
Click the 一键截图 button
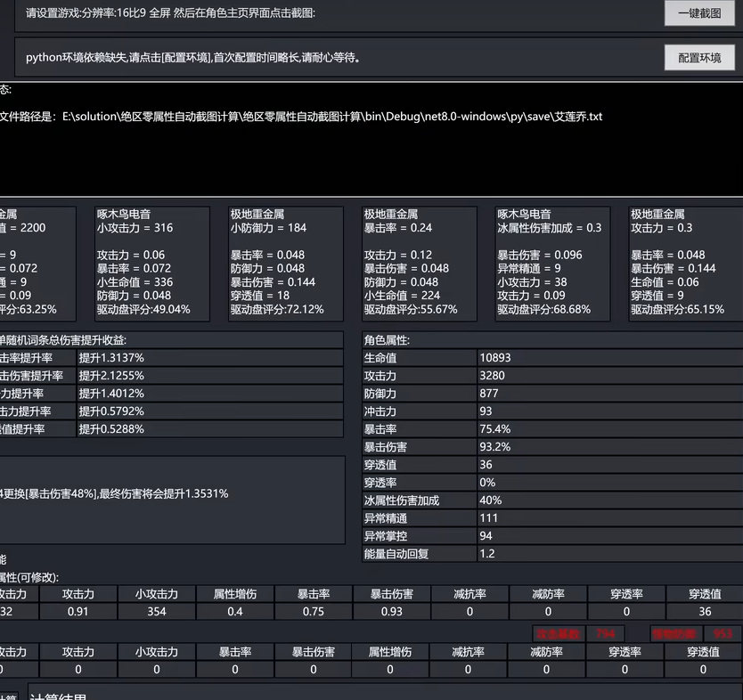[x=699, y=13]
